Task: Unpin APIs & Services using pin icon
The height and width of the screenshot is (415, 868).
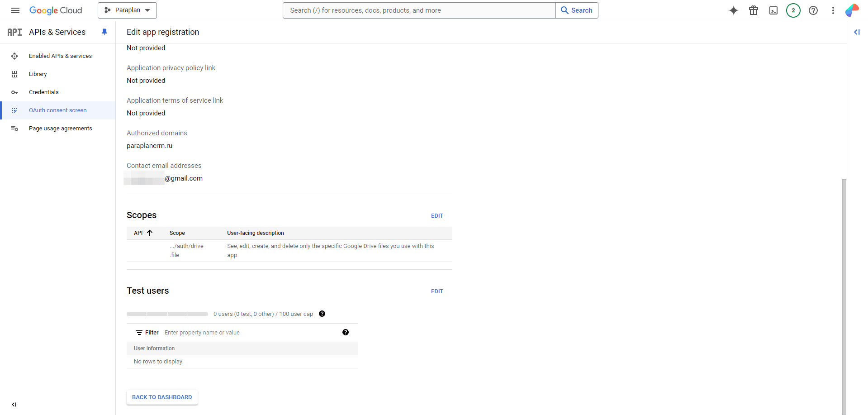Action: pos(104,32)
